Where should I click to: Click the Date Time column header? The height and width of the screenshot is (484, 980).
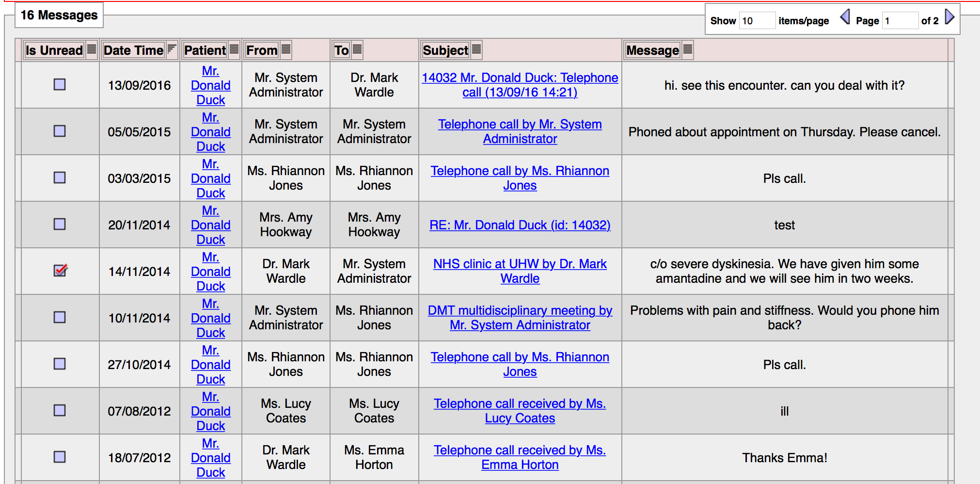pyautogui.click(x=133, y=50)
